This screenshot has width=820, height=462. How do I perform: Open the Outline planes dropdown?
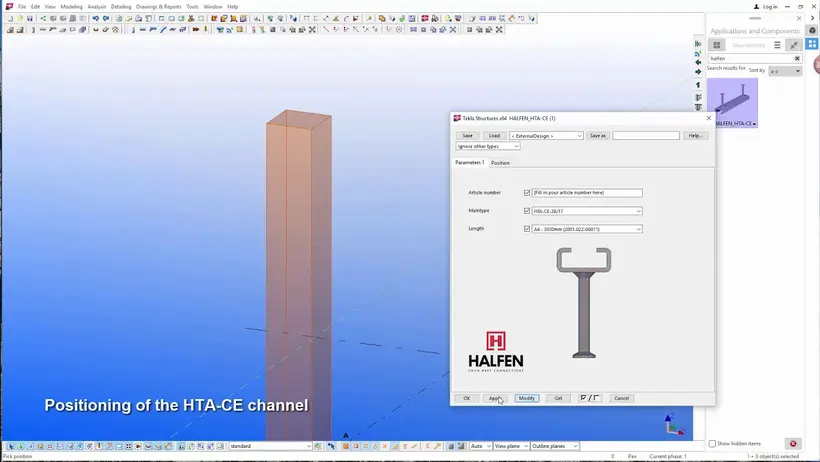point(554,446)
